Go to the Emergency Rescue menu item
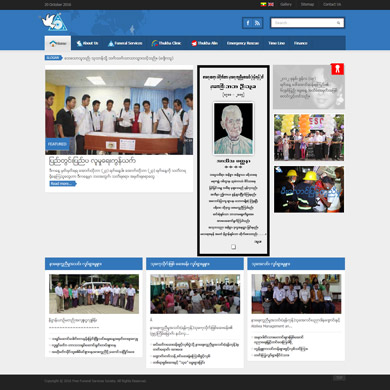Image resolution: width=390 pixels, height=390 pixels. 243,43
